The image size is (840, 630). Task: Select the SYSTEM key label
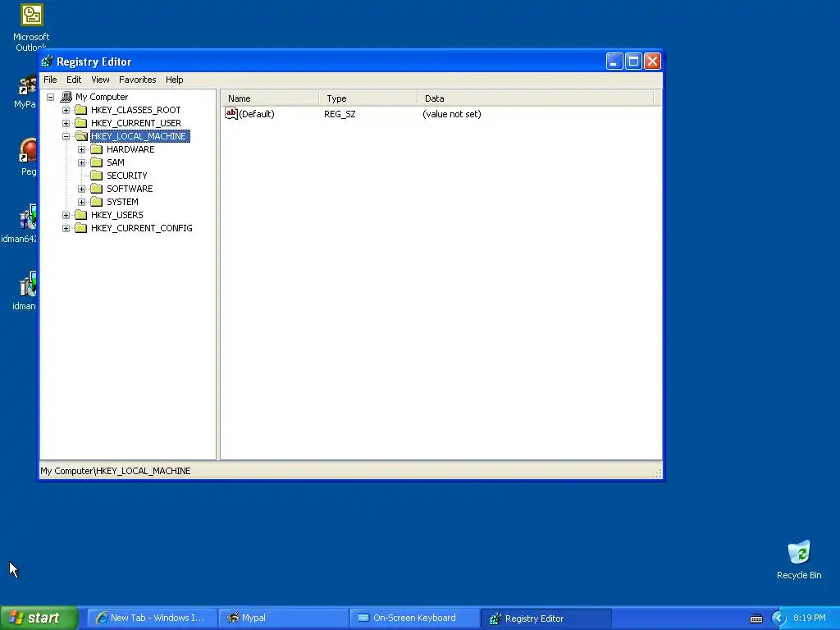[122, 202]
